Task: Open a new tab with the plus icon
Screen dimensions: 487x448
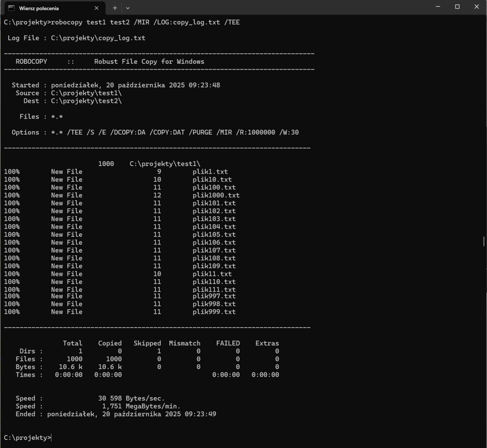Action: (x=115, y=8)
